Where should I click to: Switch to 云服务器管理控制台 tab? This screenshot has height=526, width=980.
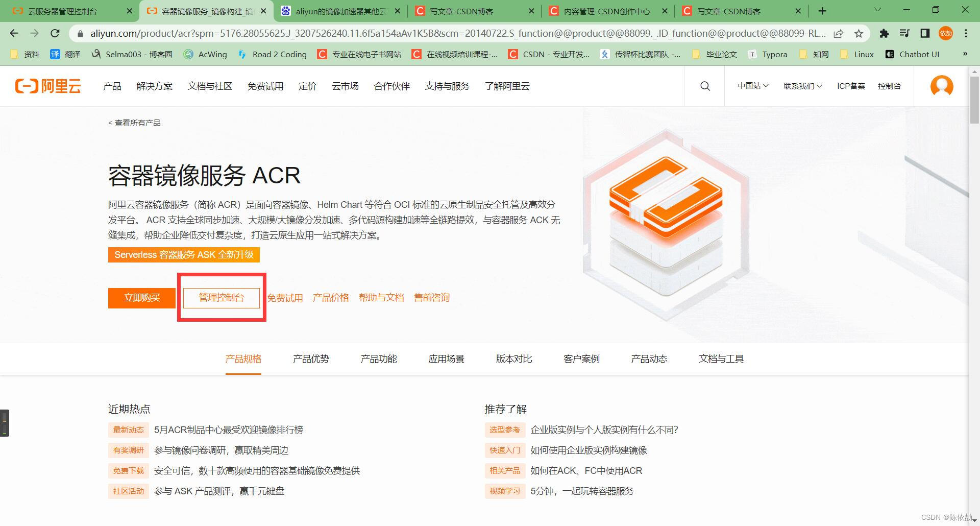69,11
